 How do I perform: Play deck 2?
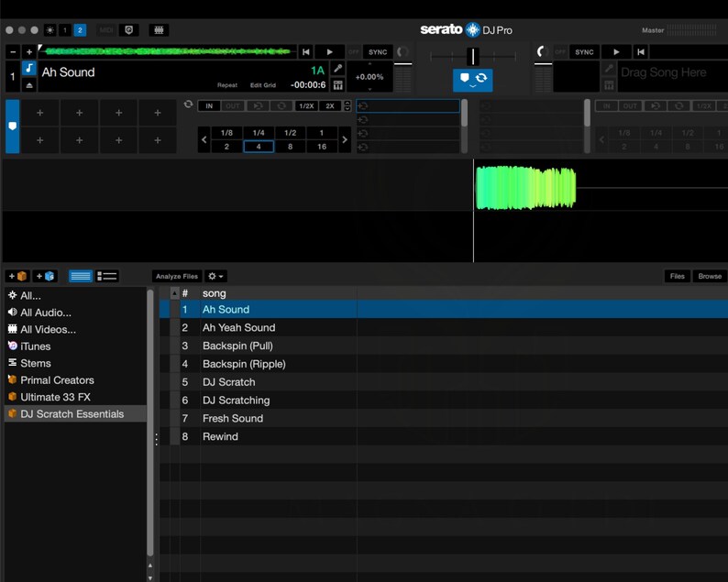[616, 52]
